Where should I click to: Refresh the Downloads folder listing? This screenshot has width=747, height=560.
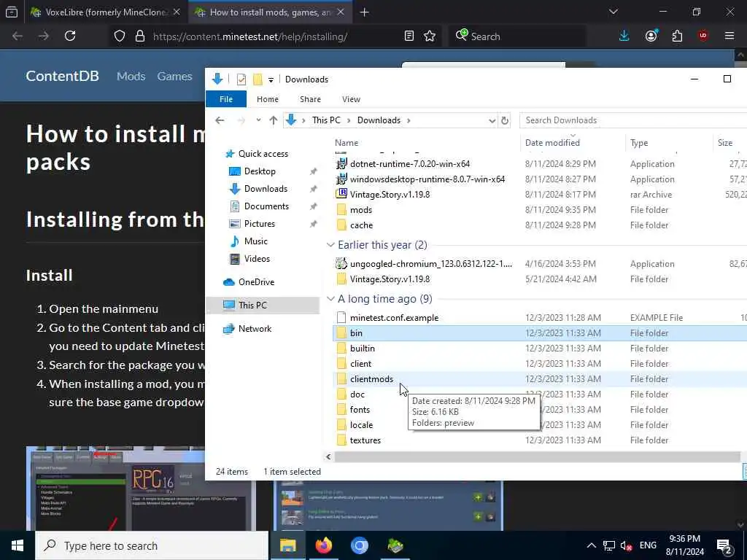(x=505, y=120)
